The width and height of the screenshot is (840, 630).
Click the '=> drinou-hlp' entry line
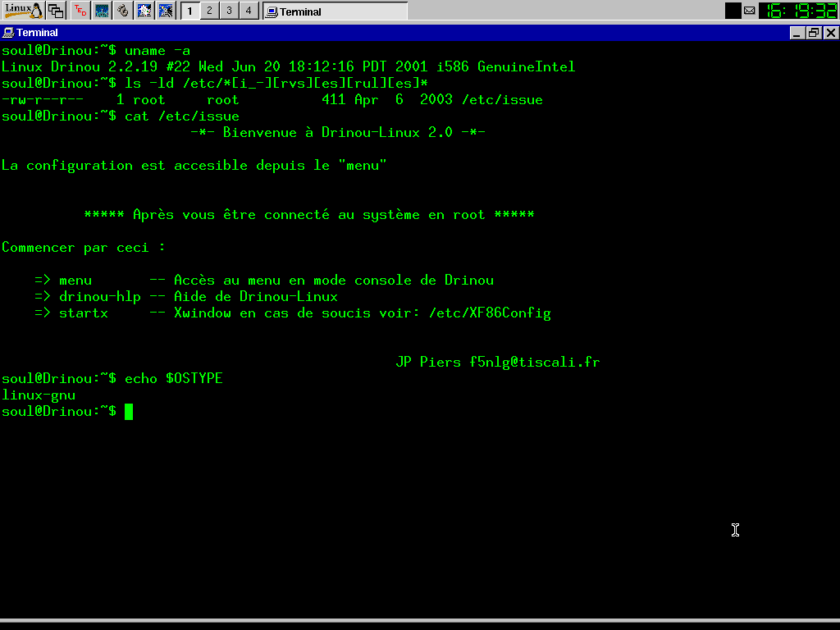coord(186,297)
